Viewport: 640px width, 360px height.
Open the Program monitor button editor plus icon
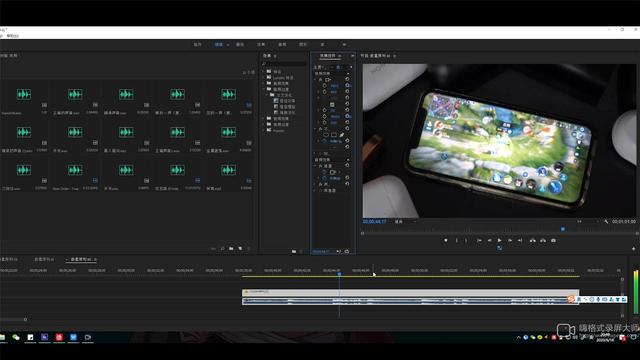(633, 248)
